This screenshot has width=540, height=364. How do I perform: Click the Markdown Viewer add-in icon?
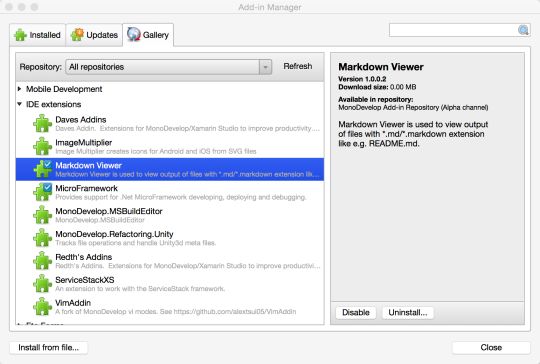(x=42, y=169)
